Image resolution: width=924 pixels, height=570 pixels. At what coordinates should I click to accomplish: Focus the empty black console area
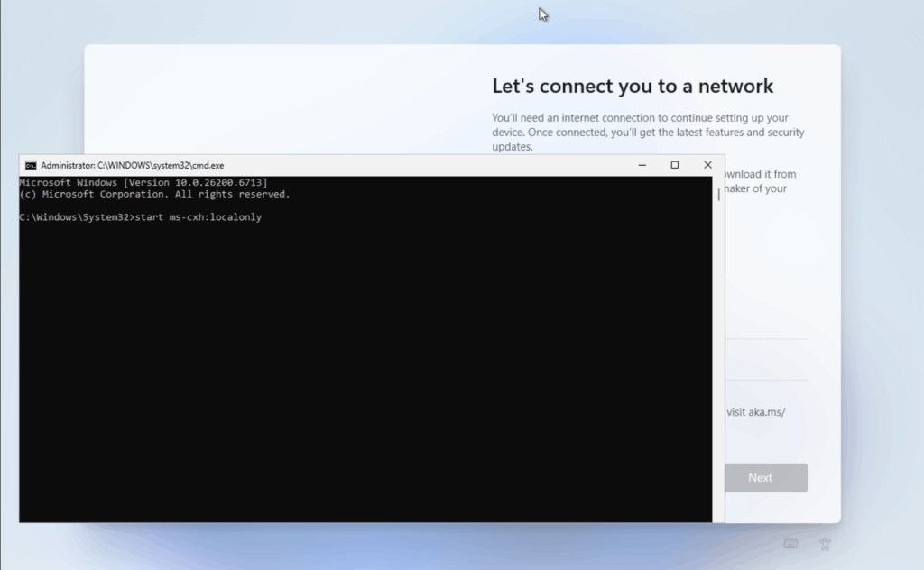tap(361, 379)
